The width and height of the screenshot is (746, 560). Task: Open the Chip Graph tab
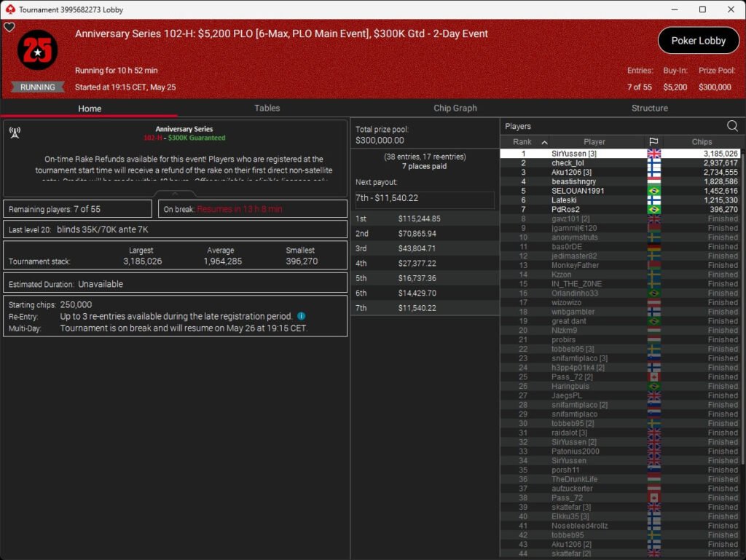click(455, 108)
